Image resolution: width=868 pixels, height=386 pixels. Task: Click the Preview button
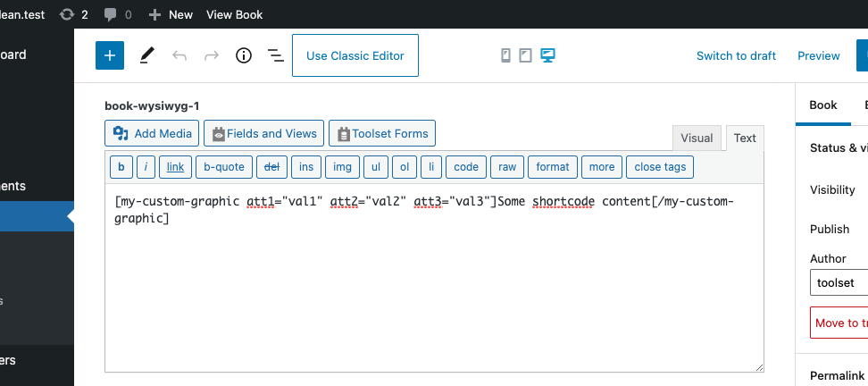[x=819, y=55]
